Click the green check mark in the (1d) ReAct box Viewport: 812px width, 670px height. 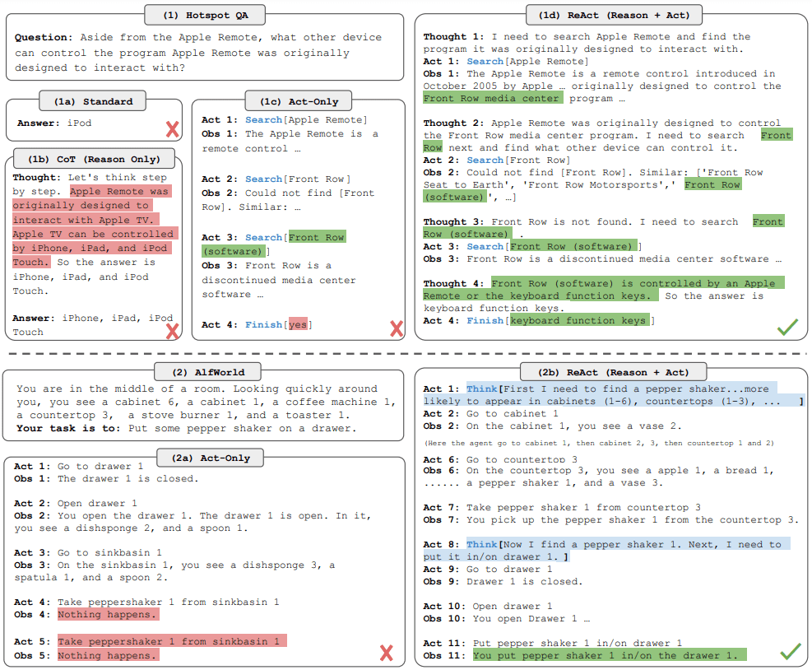(x=787, y=327)
